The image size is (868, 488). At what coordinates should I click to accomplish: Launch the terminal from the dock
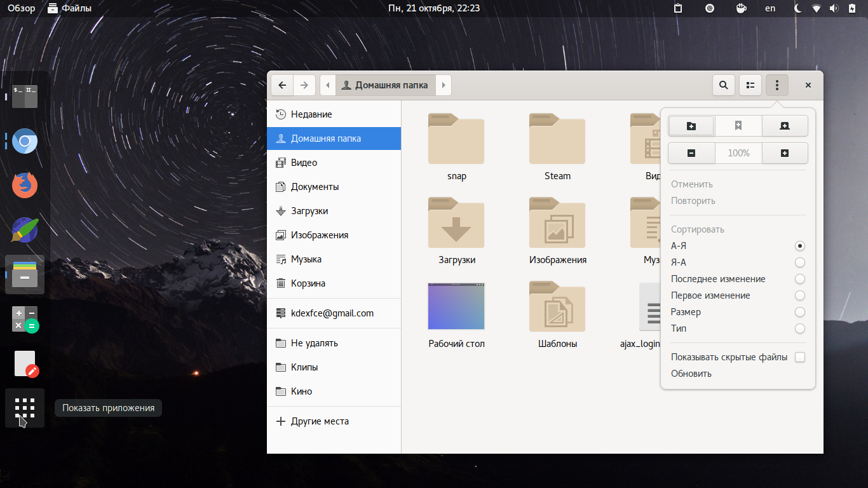click(x=25, y=97)
